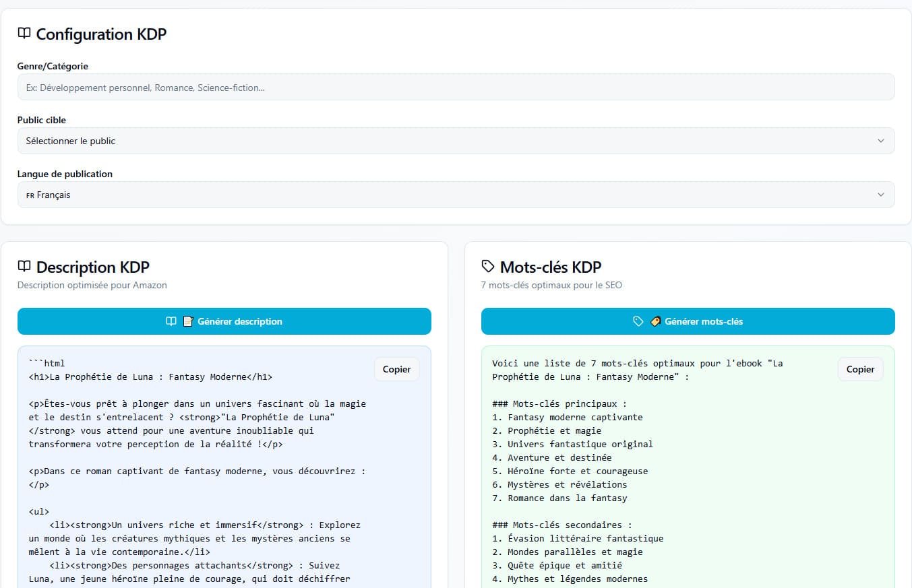Click keyword '5. Héroïne forte et courageuse'
Screen dimensions: 912x588
coord(570,471)
